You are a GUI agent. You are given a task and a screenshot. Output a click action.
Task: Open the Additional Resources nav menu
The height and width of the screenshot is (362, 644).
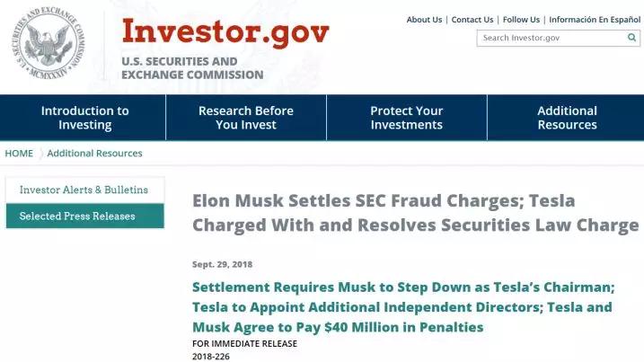(567, 118)
